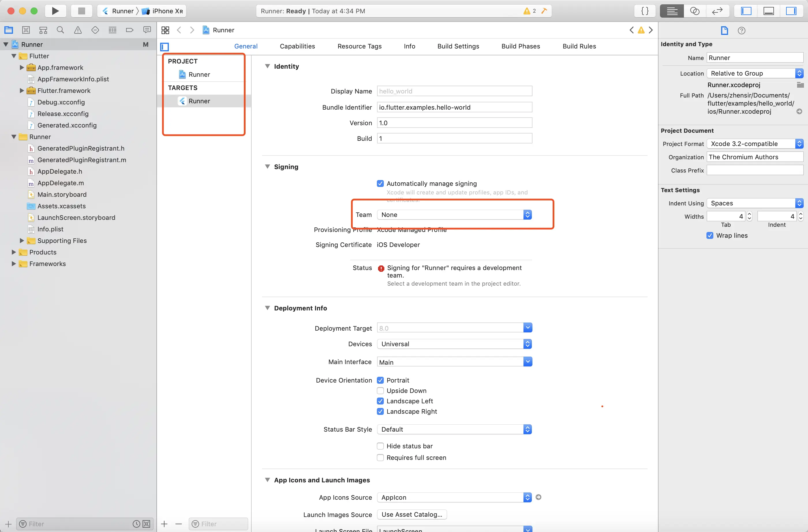Click the Stop button in toolbar
This screenshot has height=532, width=808.
click(x=81, y=11)
